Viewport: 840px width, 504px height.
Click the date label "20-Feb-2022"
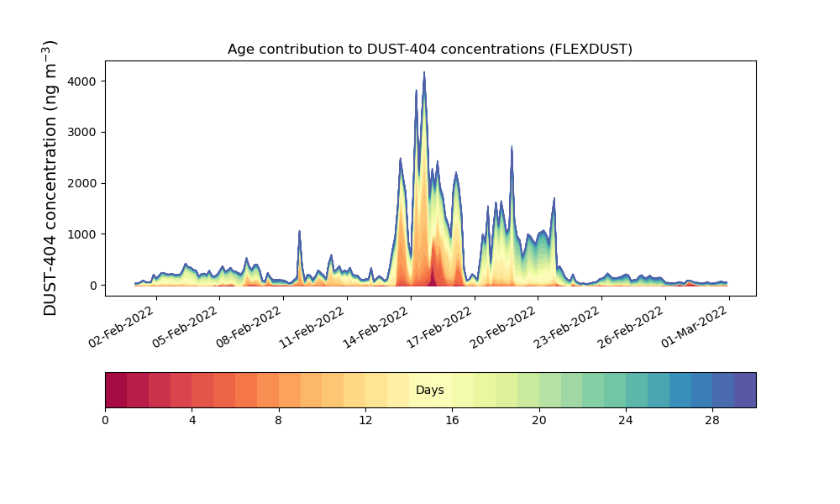(503, 328)
